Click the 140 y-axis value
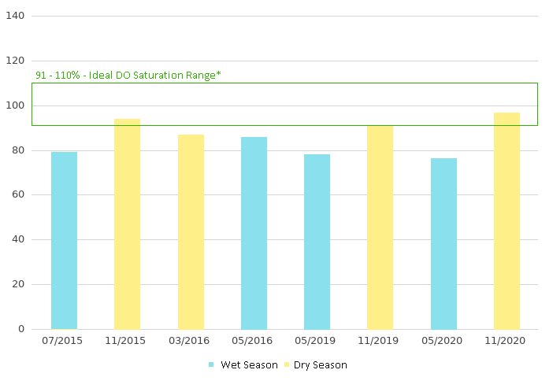 (x=16, y=16)
